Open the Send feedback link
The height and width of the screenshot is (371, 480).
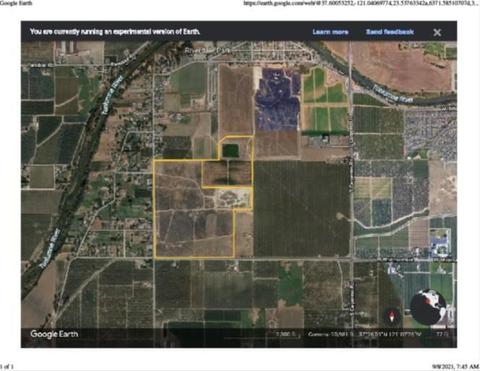click(x=390, y=32)
